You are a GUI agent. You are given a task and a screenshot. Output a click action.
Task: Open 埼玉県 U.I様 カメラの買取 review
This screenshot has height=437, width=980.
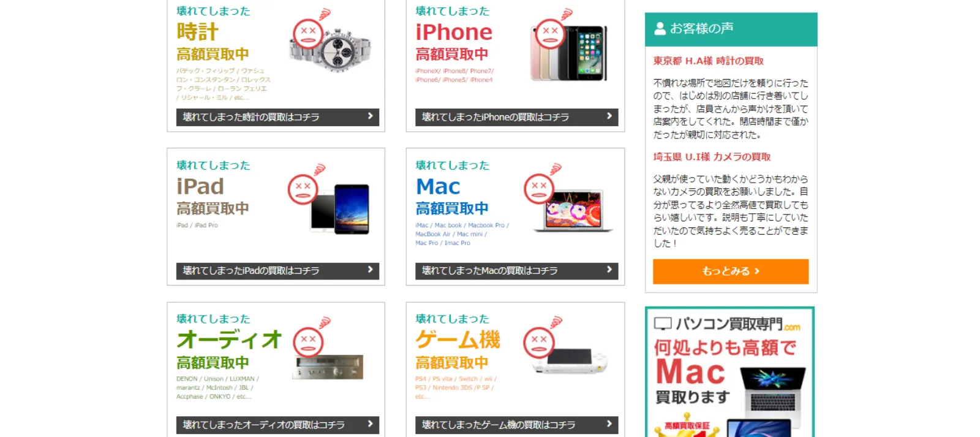click(x=712, y=157)
